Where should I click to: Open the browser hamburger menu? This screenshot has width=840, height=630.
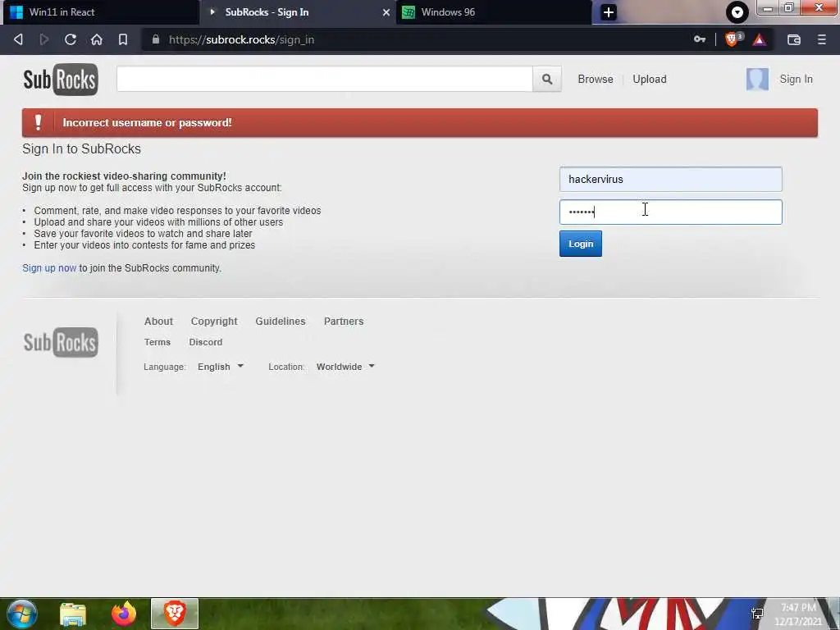pyautogui.click(x=821, y=39)
